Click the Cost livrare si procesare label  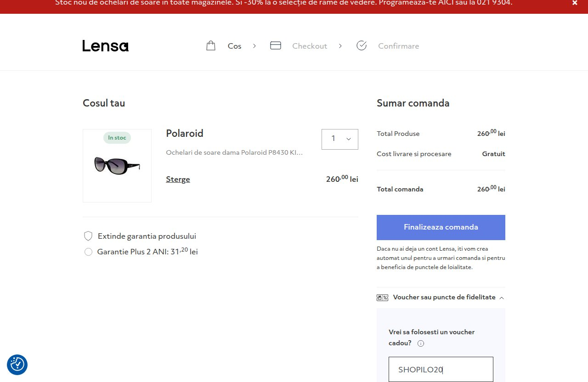414,154
